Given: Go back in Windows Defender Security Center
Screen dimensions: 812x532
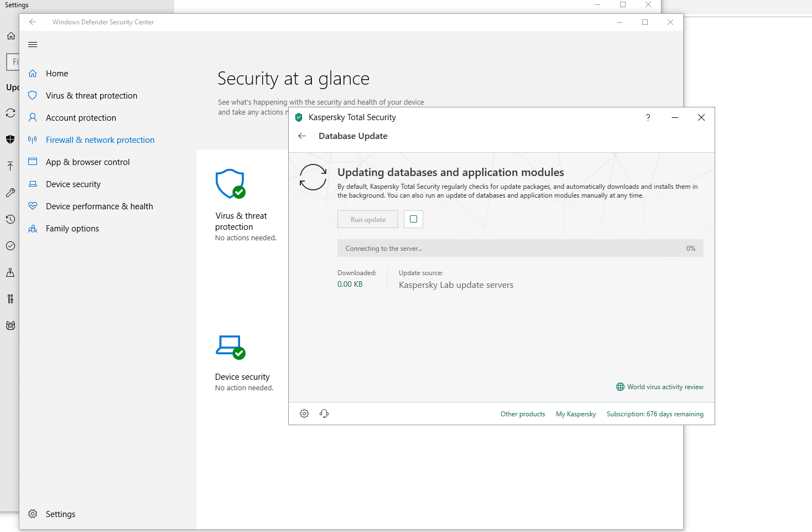Looking at the screenshot, I should coord(33,22).
